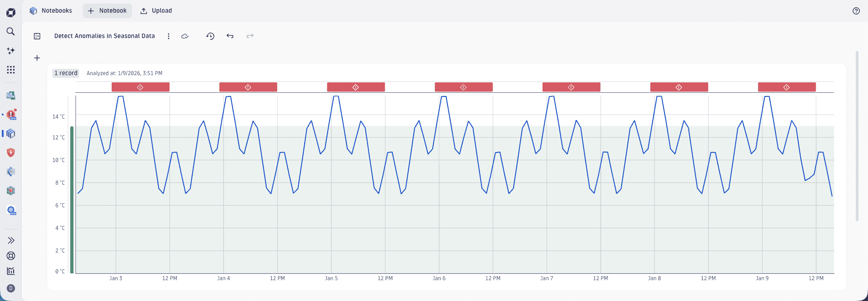Click the Jan 9 x-axis label

762,278
